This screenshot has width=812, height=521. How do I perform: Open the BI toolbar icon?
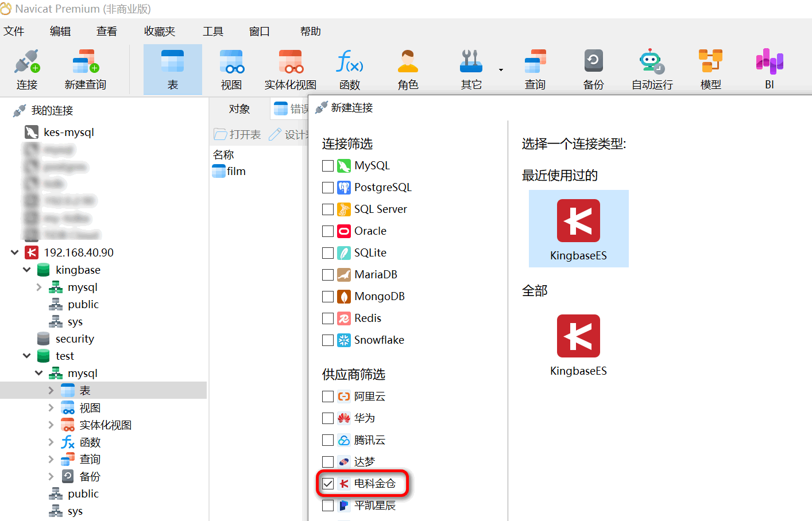coord(770,69)
